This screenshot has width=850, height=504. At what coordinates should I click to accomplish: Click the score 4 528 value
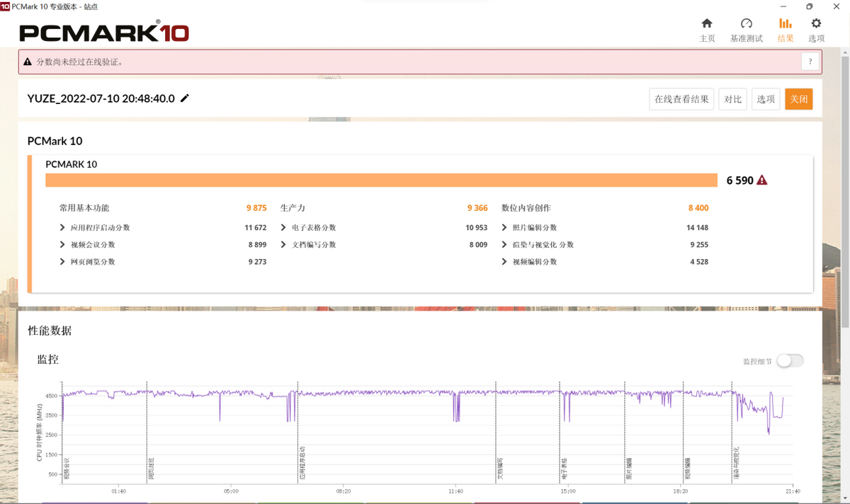699,262
